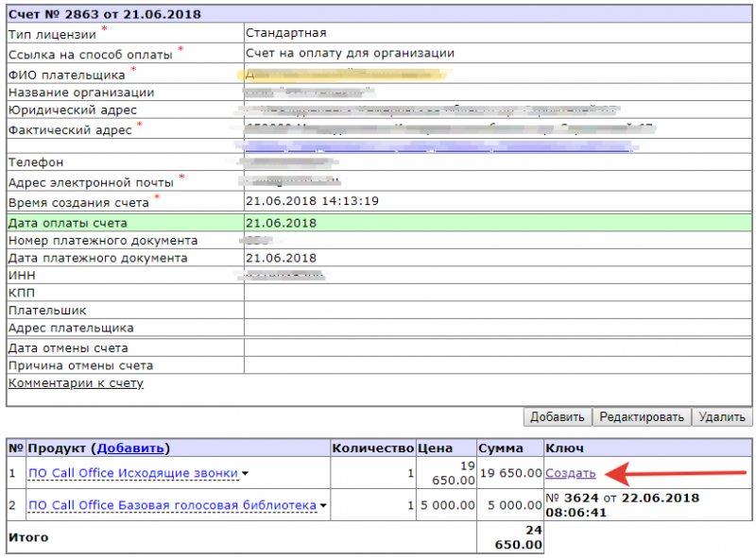The width and height of the screenshot is (756, 558).
Task: Click the Адрес плательщика label
Action: pos(71,329)
